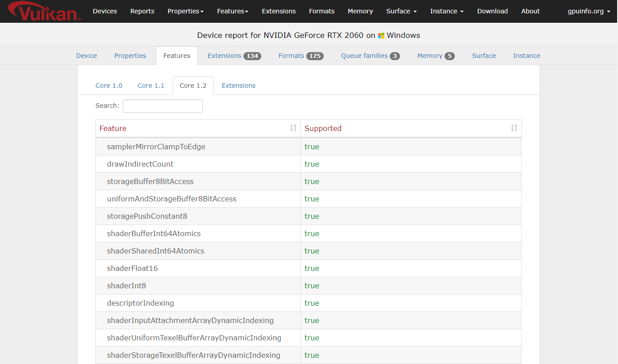The height and width of the screenshot is (364, 618).
Task: Select the shaderSharedInt64Atomics feature
Action: click(156, 251)
